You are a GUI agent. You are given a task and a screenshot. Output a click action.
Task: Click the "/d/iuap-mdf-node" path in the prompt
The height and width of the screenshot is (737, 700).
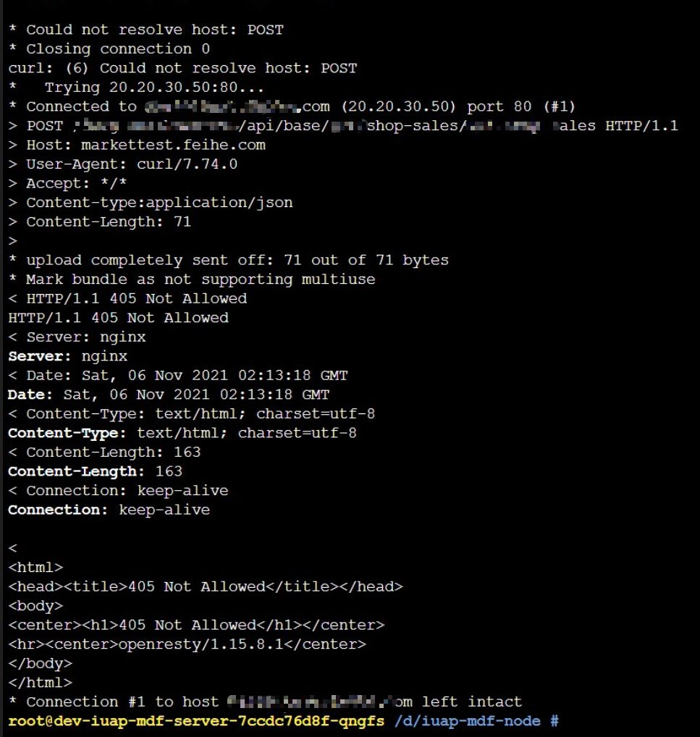pos(467,721)
